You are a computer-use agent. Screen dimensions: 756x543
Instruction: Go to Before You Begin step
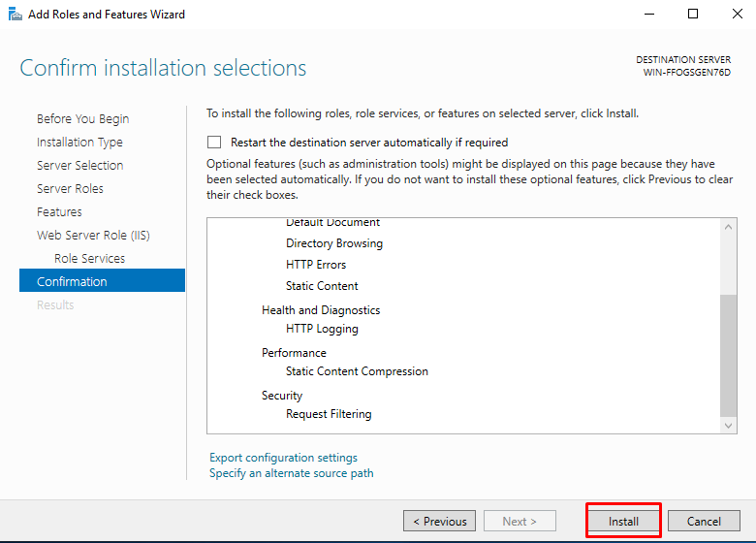click(x=83, y=118)
